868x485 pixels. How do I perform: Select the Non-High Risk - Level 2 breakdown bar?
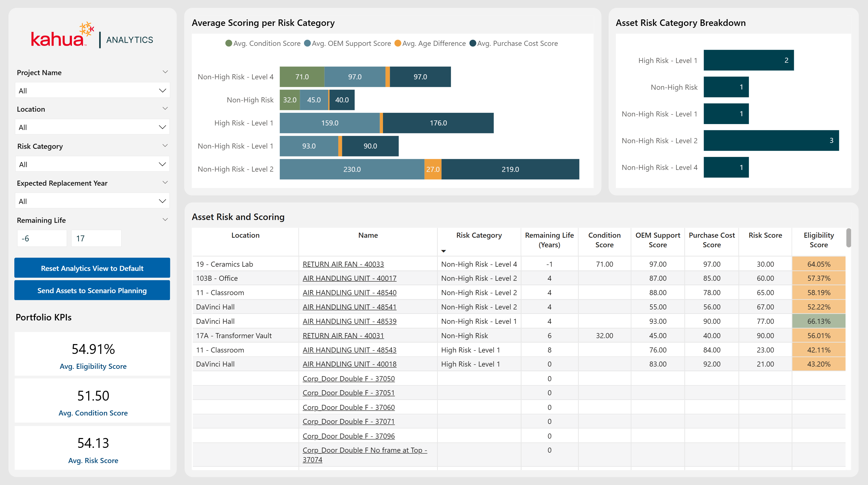point(771,140)
